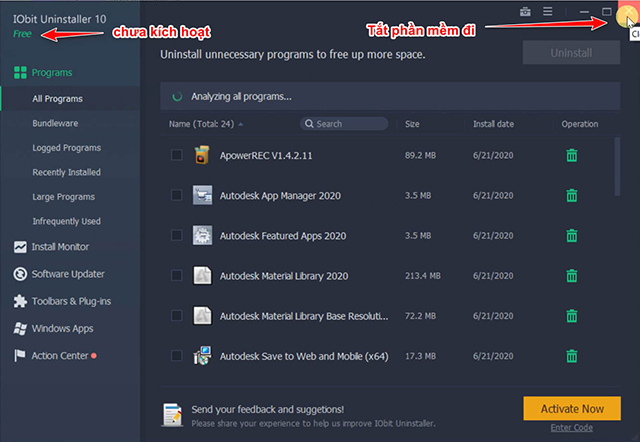640x442 pixels.
Task: Click the Autodesk Featured Apps program icon
Action: pos(202,235)
